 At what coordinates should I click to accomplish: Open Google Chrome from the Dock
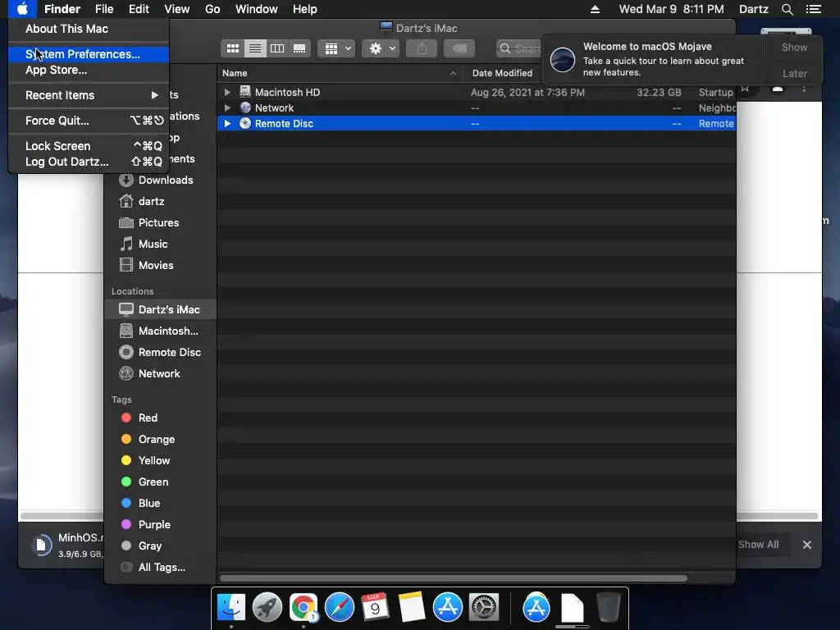(304, 608)
